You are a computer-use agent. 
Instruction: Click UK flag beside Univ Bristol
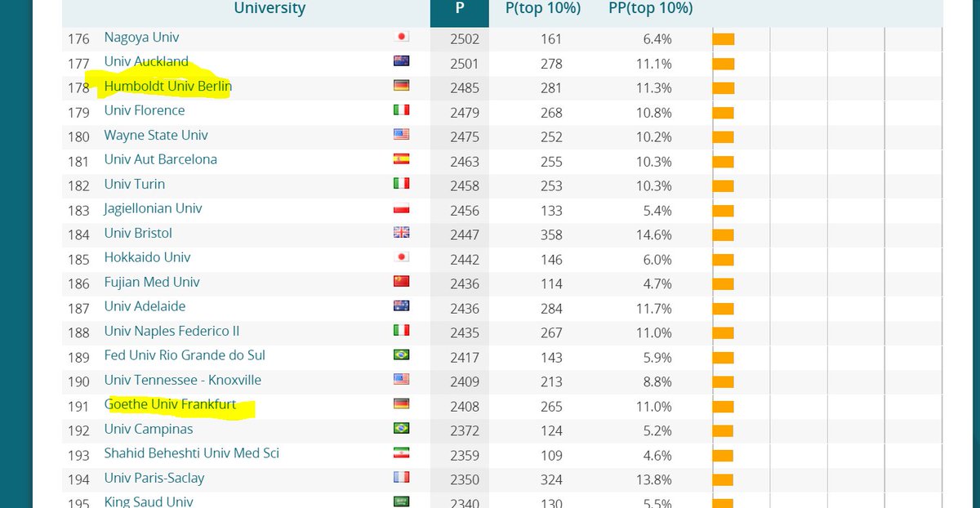401,233
